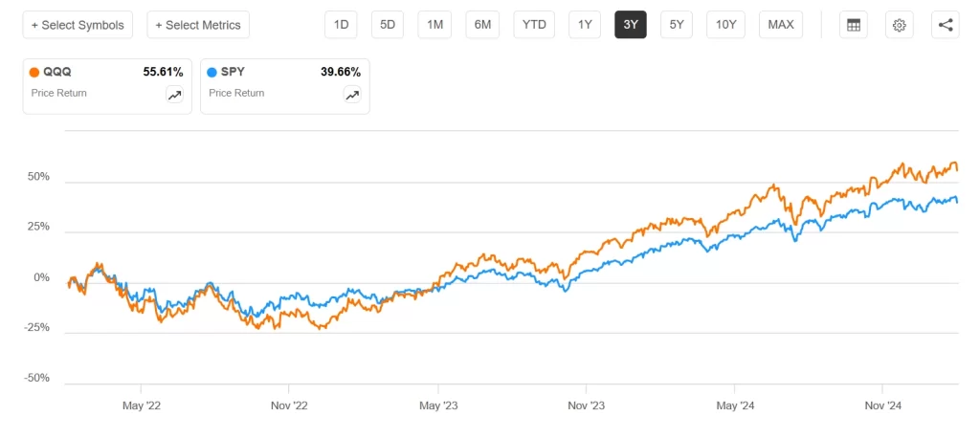Image resolution: width=980 pixels, height=438 pixels.
Task: Open the Select Metrics picker
Action: pyautogui.click(x=198, y=25)
